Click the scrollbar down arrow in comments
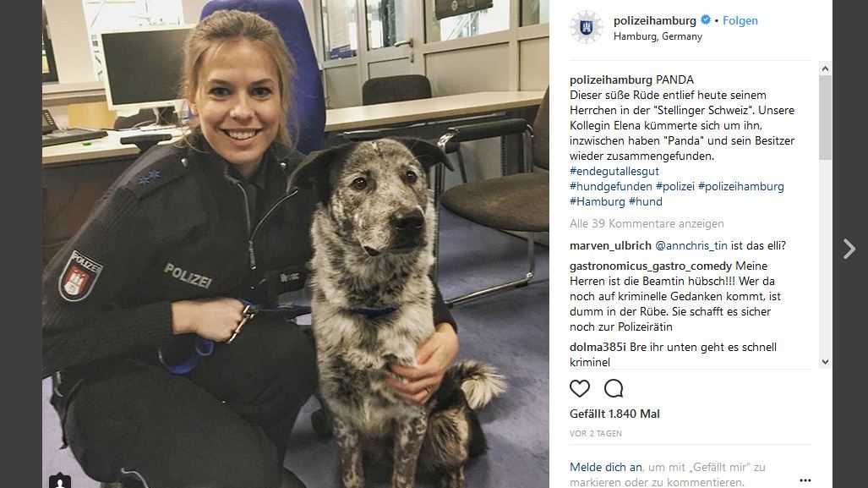The image size is (868, 488). pyautogui.click(x=825, y=362)
